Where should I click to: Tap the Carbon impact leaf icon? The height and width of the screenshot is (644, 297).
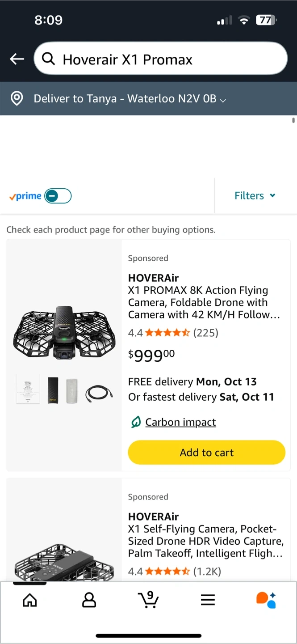point(136,422)
